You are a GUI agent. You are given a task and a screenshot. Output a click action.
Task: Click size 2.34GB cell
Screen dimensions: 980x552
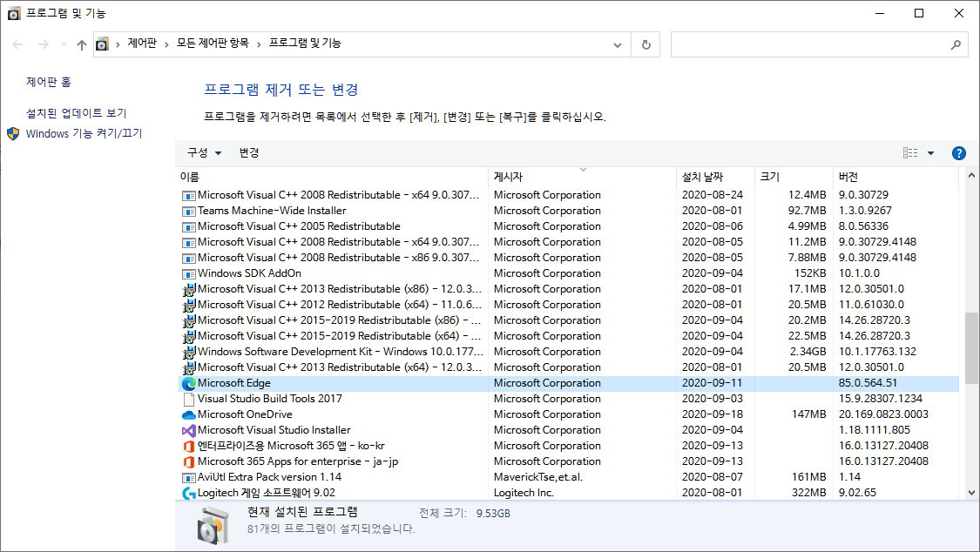tap(808, 352)
